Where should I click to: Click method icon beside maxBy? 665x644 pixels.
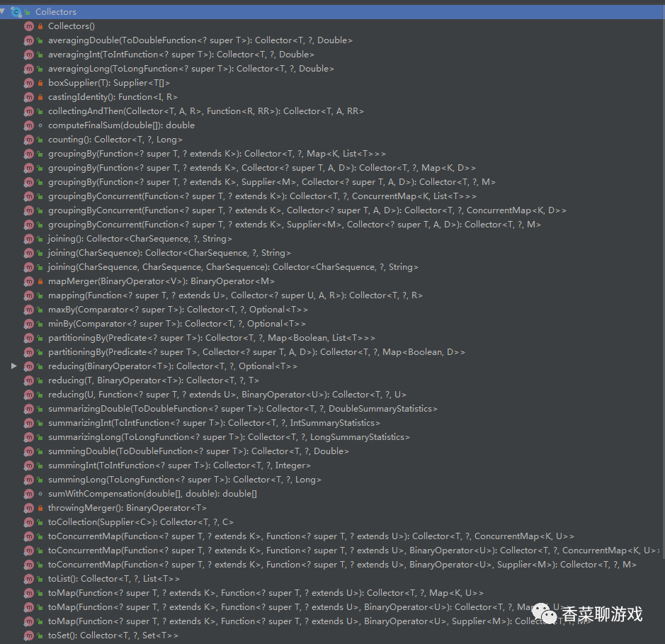(x=28, y=310)
